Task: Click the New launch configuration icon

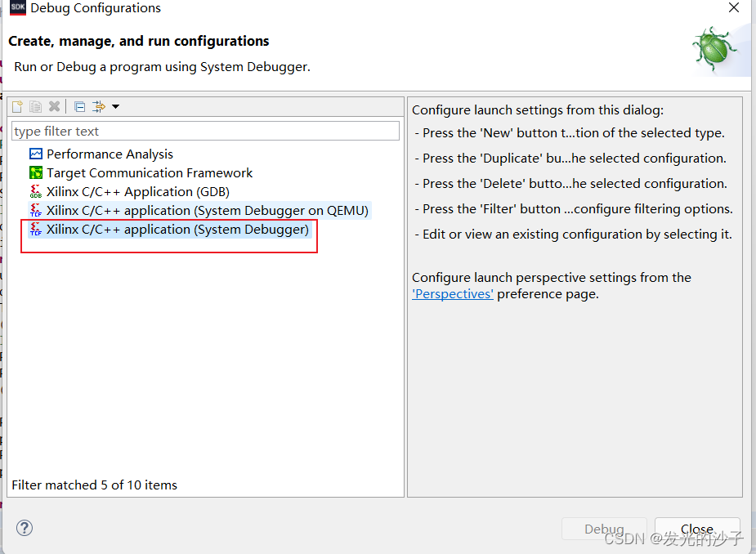Action: coord(17,106)
